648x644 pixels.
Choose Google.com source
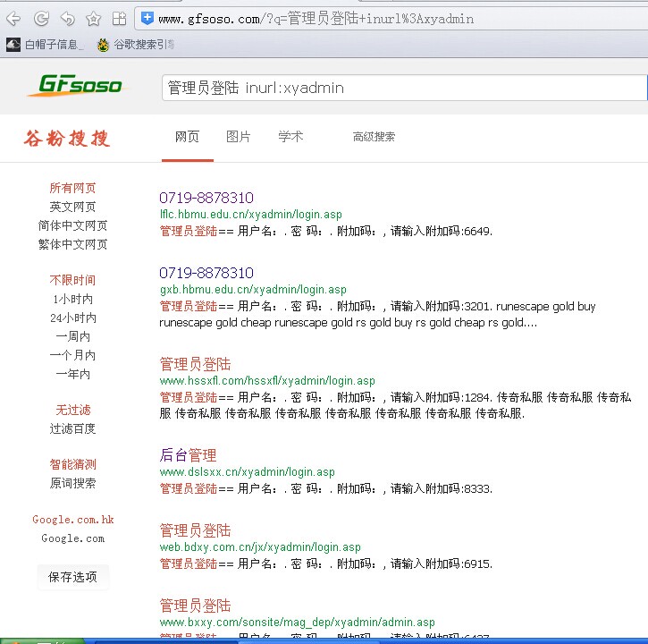[x=72, y=538]
